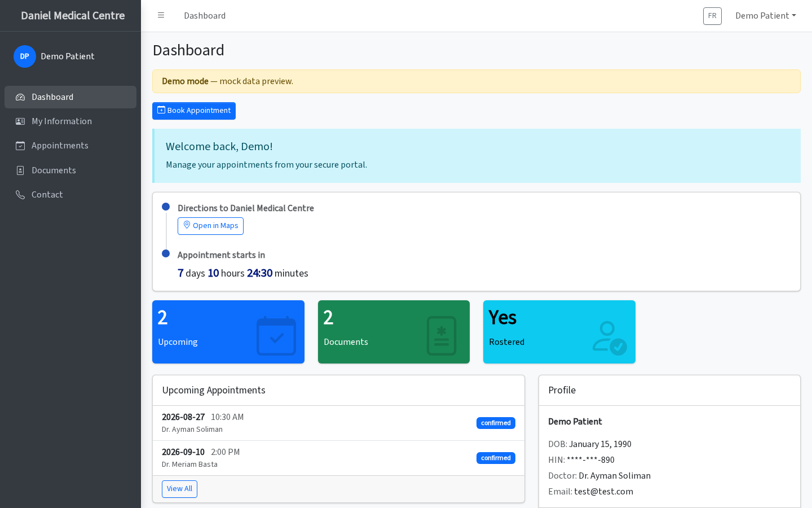Image resolution: width=812 pixels, height=508 pixels.
Task: Click the medical file icon on Documents card
Action: click(x=442, y=336)
